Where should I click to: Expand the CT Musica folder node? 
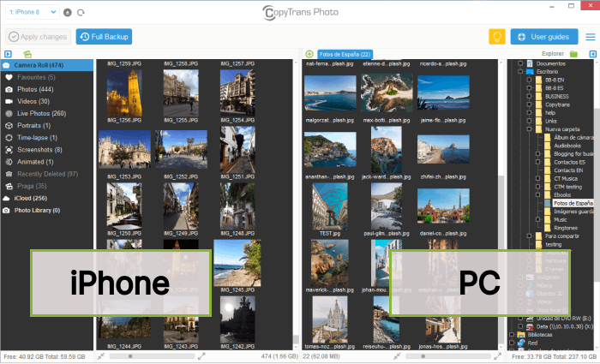[538, 178]
